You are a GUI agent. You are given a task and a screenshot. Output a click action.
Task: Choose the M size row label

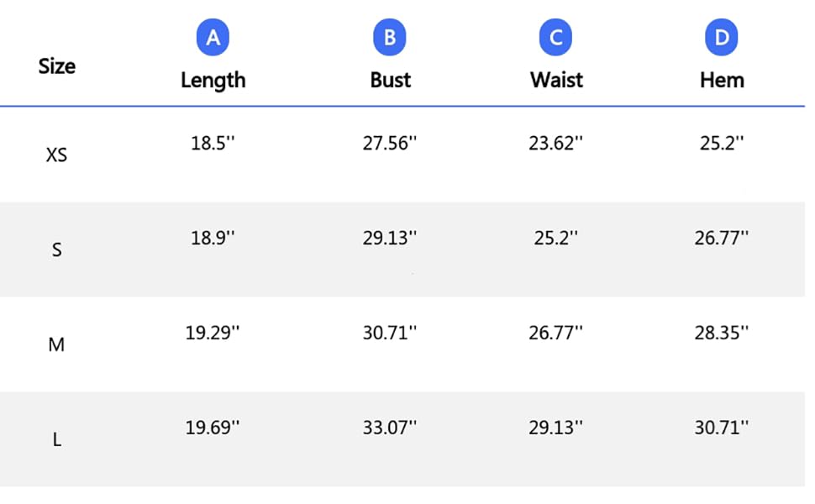[x=56, y=344]
